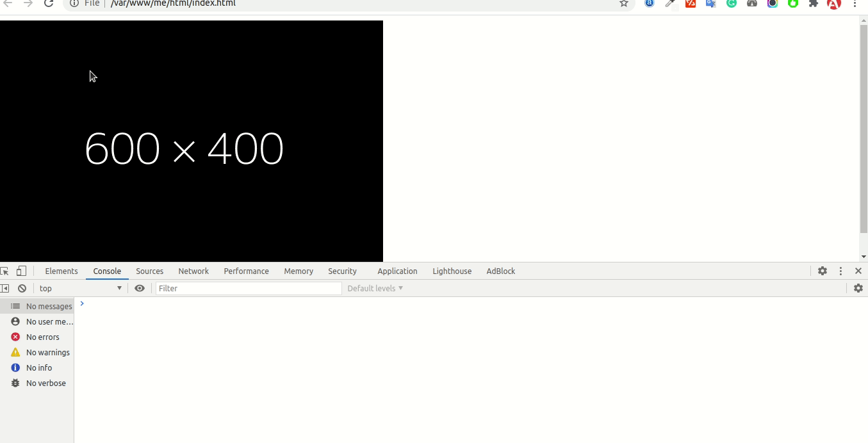The image size is (868, 443).
Task: Open the Grammarly extension icon
Action: (x=731, y=4)
